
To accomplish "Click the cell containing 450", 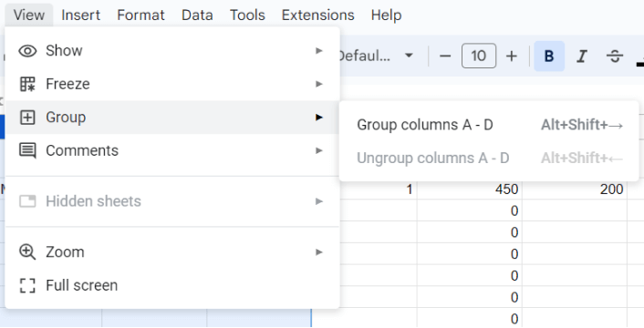I will click(470, 190).
